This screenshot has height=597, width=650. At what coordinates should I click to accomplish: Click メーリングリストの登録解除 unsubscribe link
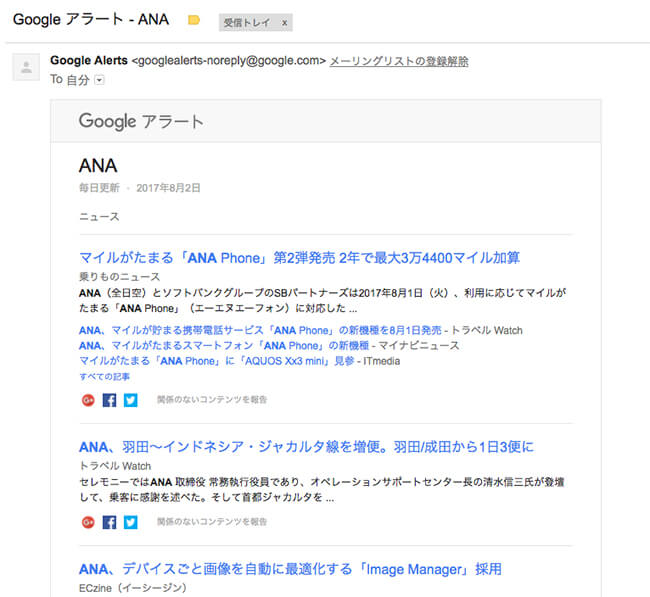(399, 61)
